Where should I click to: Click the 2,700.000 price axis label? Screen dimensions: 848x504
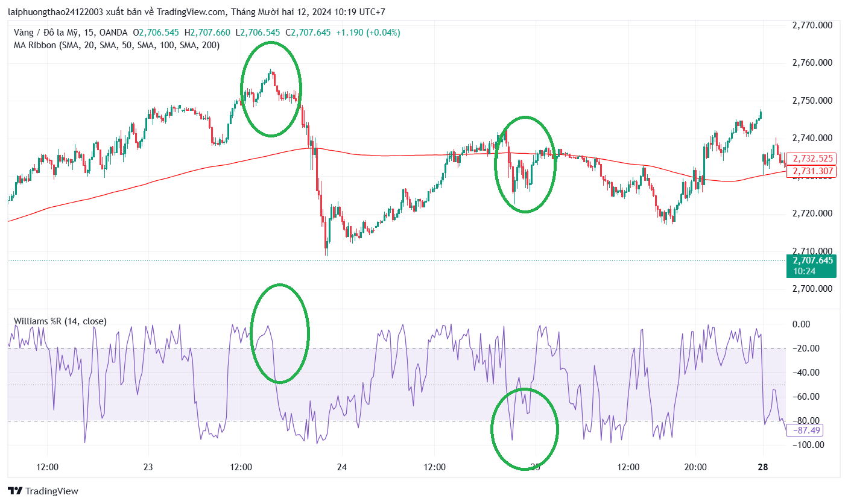click(x=812, y=289)
